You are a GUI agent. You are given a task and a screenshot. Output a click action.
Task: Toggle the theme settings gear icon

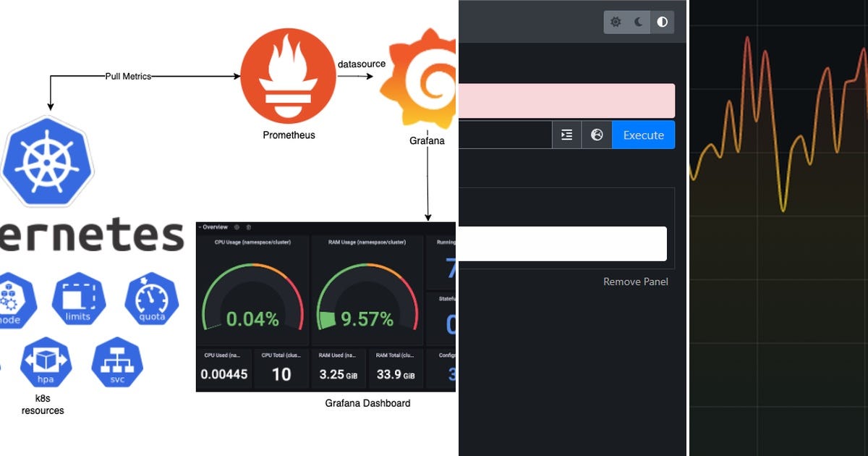(x=615, y=22)
